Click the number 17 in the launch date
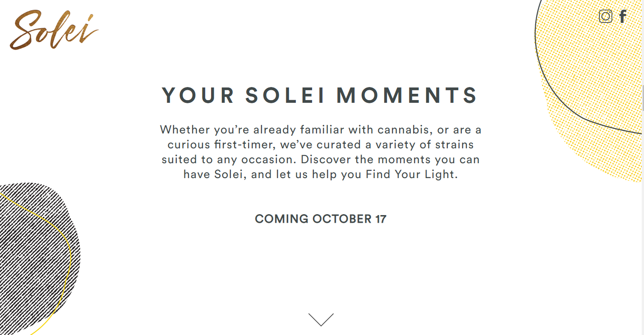The image size is (644, 335). point(381,219)
